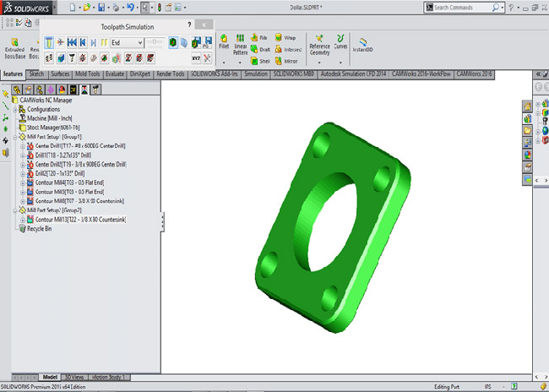Click the Intersect tool
Image resolution: width=549 pixels, height=392 pixels.
point(288,49)
